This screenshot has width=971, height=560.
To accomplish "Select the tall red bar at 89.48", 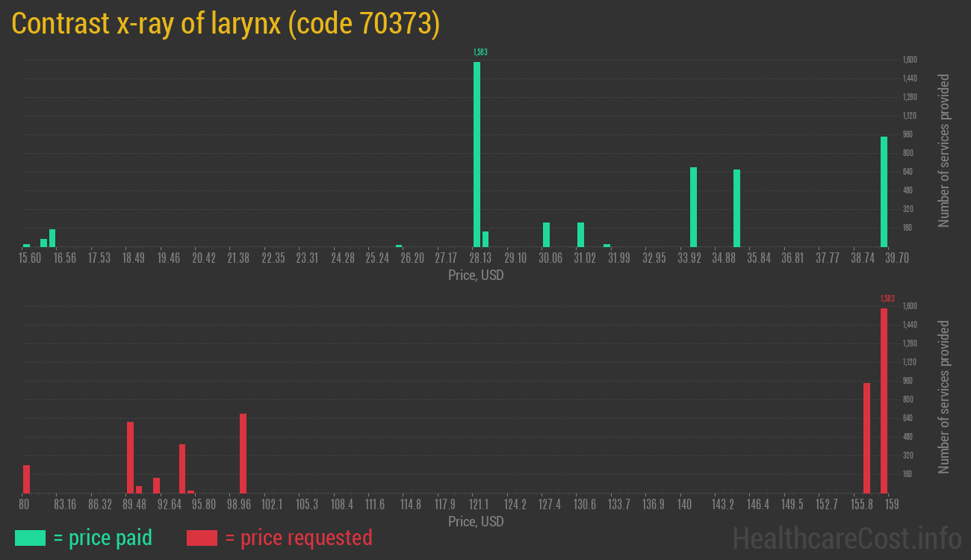I will pos(130,457).
